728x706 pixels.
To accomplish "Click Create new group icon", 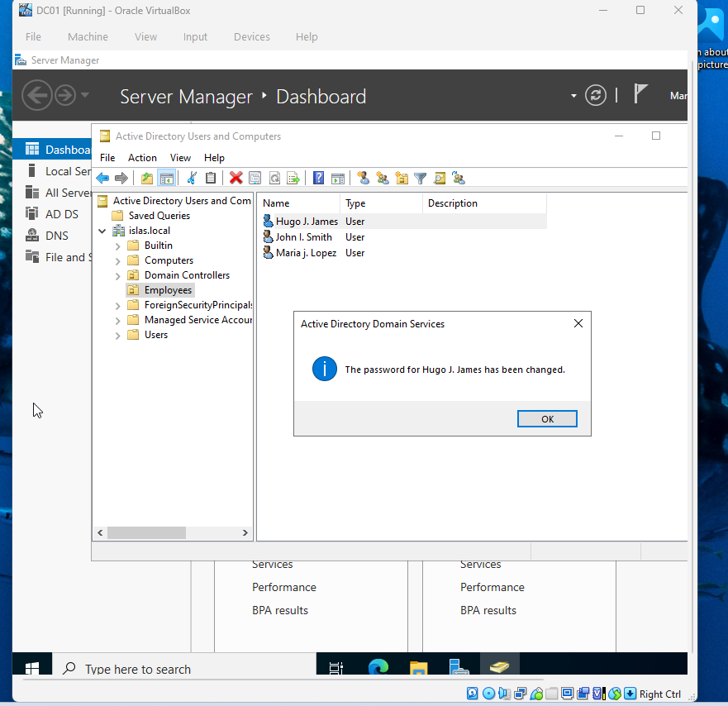I will pos(383,178).
